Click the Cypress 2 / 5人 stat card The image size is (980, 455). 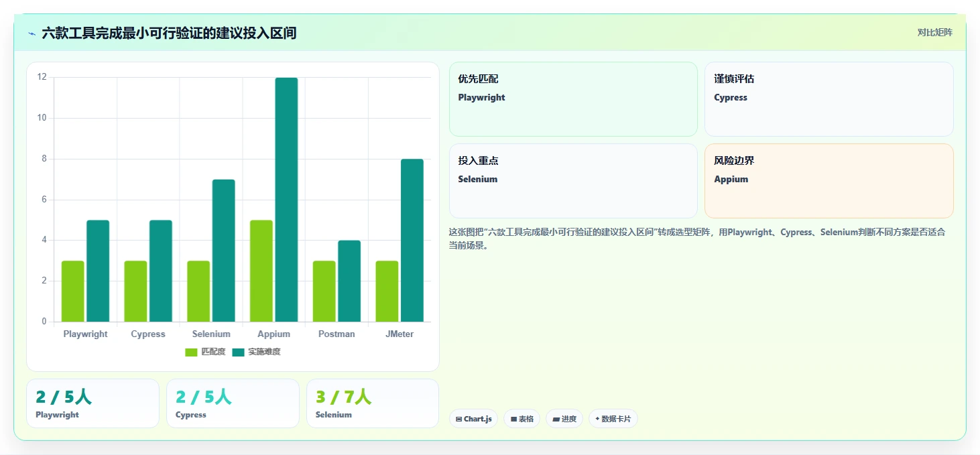233,403
